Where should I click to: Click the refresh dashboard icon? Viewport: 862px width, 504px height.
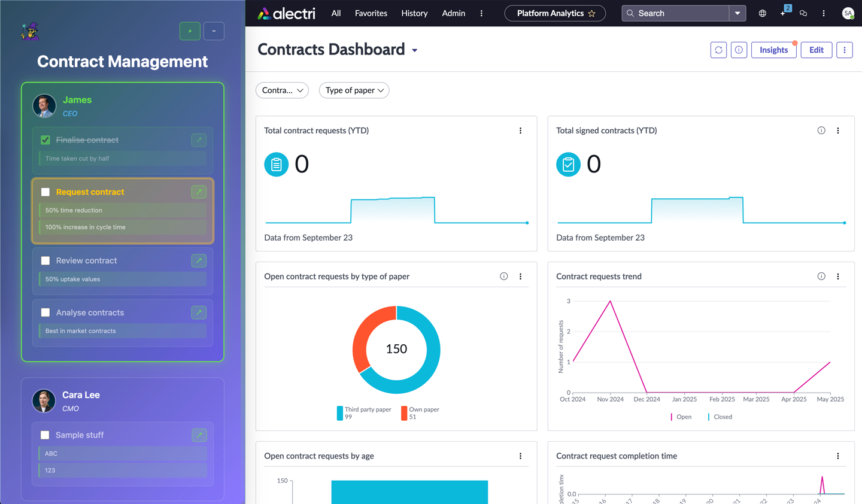(x=718, y=50)
